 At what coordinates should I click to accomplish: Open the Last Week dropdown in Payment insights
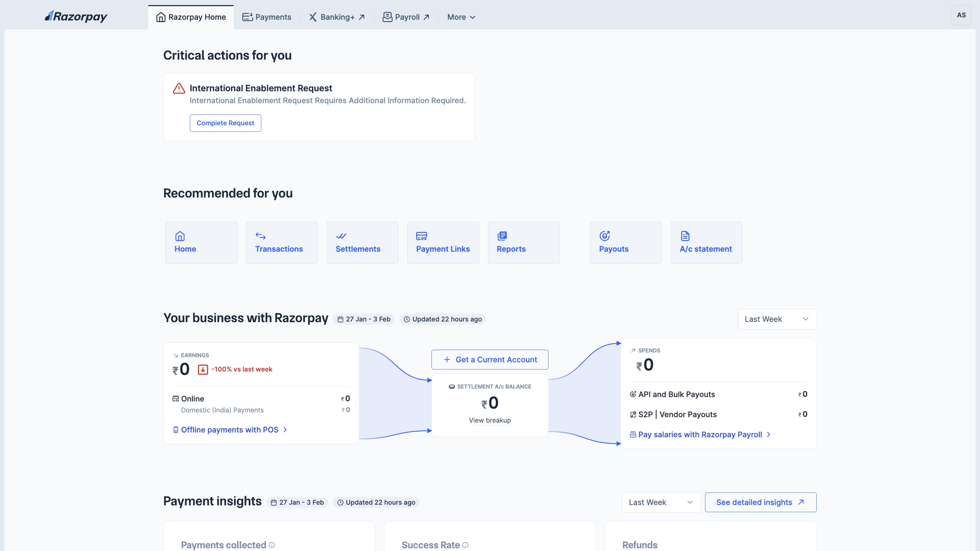coord(661,502)
